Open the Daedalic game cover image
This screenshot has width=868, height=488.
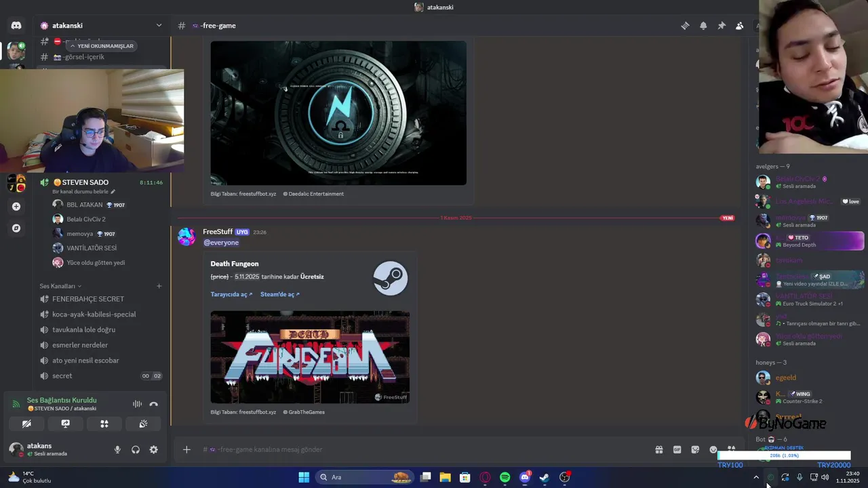coord(338,113)
